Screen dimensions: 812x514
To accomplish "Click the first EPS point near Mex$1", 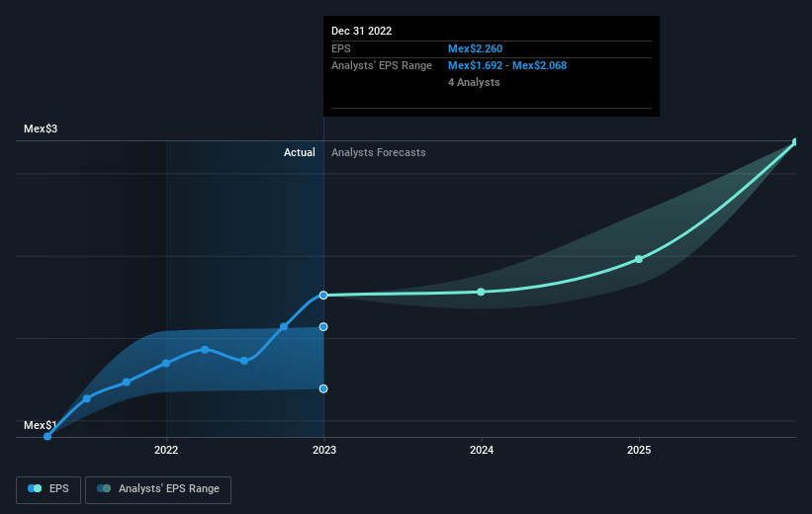I will pos(47,436).
